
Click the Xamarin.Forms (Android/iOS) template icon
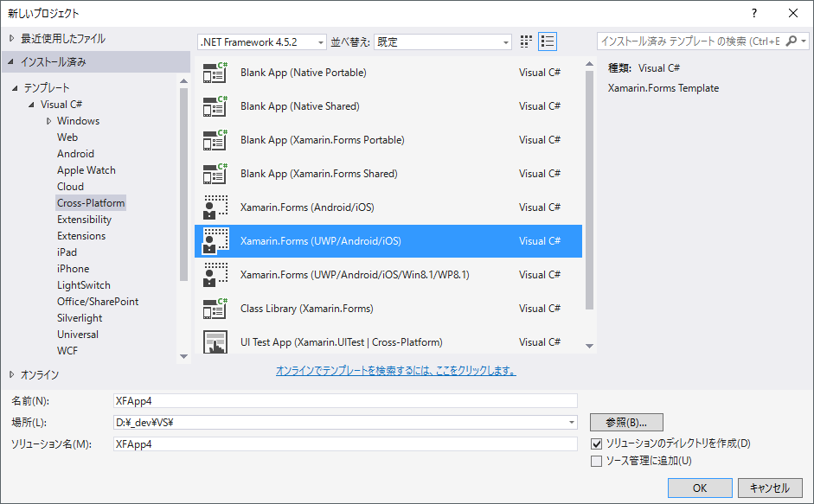coord(215,207)
